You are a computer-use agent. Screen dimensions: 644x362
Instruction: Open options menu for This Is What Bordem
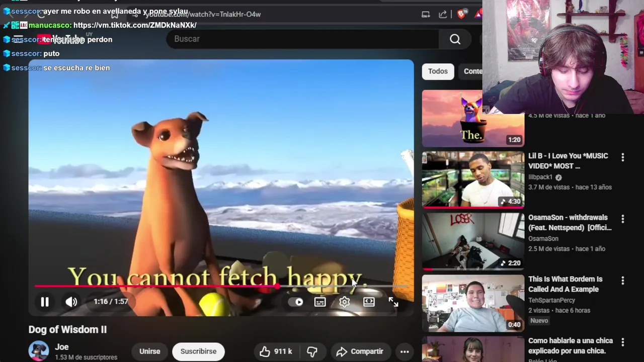(623, 281)
